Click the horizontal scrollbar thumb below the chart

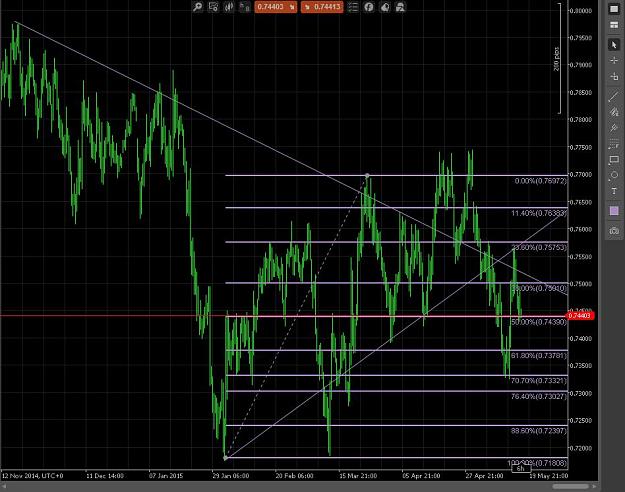[570, 486]
